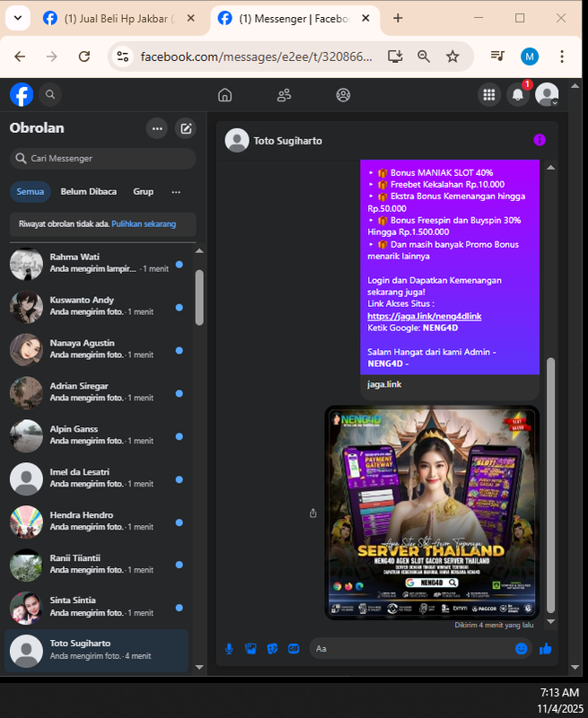Open conversation with Rahma Wati

click(97, 264)
